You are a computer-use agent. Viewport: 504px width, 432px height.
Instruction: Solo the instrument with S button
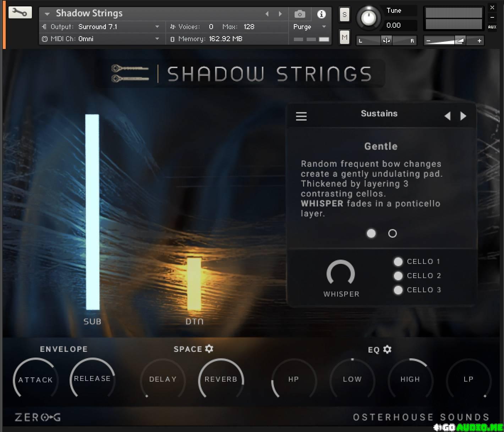click(344, 15)
